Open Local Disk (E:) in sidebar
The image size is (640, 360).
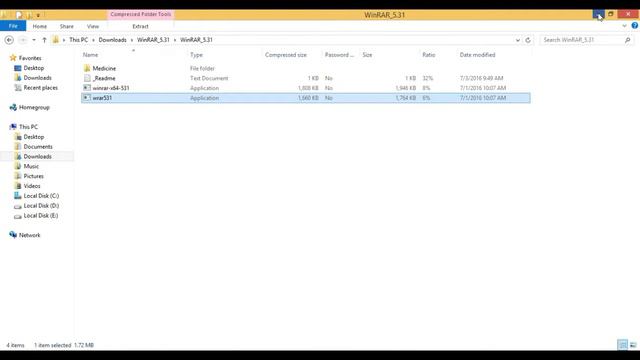point(41,216)
